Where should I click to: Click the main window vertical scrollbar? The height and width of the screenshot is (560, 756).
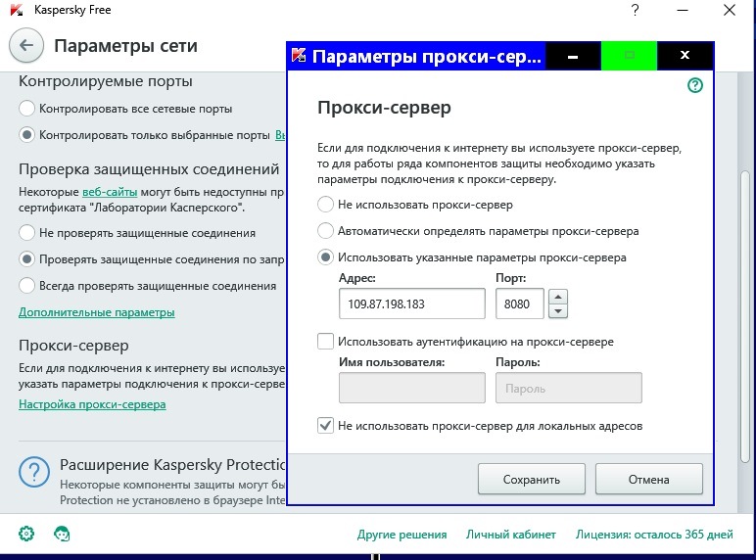tap(745, 315)
